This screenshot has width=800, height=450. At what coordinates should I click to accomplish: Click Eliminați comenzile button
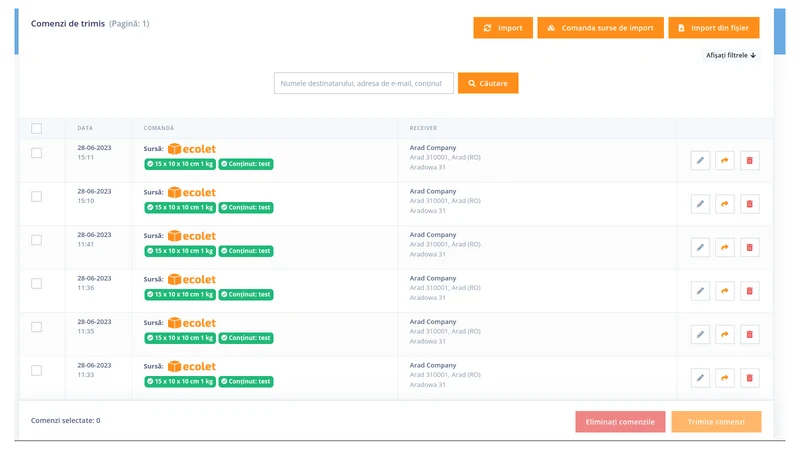click(620, 422)
